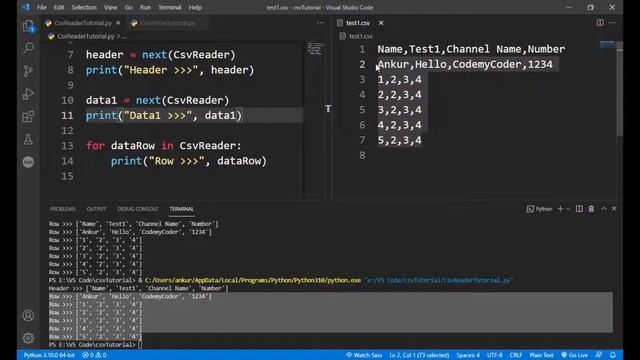The height and width of the screenshot is (360, 640).
Task: Click line 8 print Header statement
Action: pyautogui.click(x=170, y=70)
